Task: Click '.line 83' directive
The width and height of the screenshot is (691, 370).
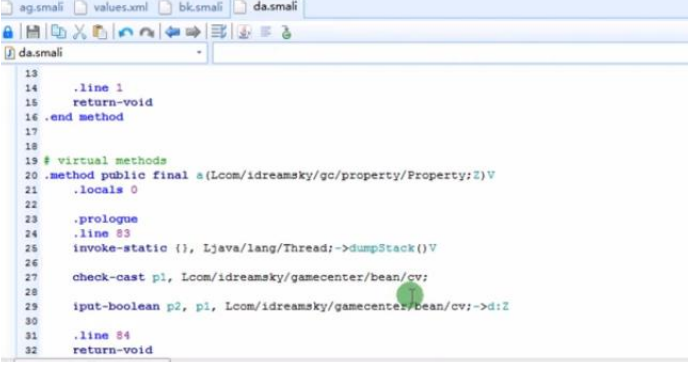Action: pyautogui.click(x=102, y=233)
